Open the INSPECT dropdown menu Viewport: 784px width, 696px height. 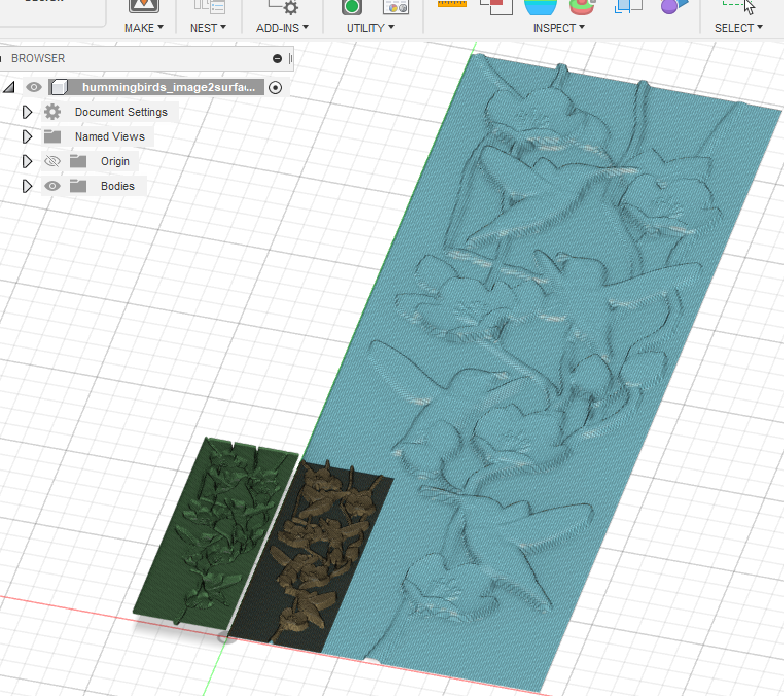pyautogui.click(x=559, y=28)
